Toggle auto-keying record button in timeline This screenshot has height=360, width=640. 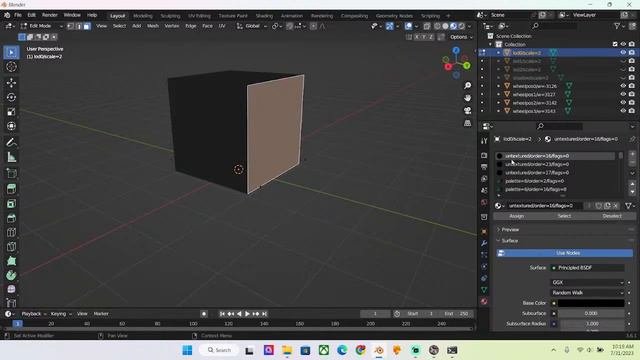click(x=204, y=314)
